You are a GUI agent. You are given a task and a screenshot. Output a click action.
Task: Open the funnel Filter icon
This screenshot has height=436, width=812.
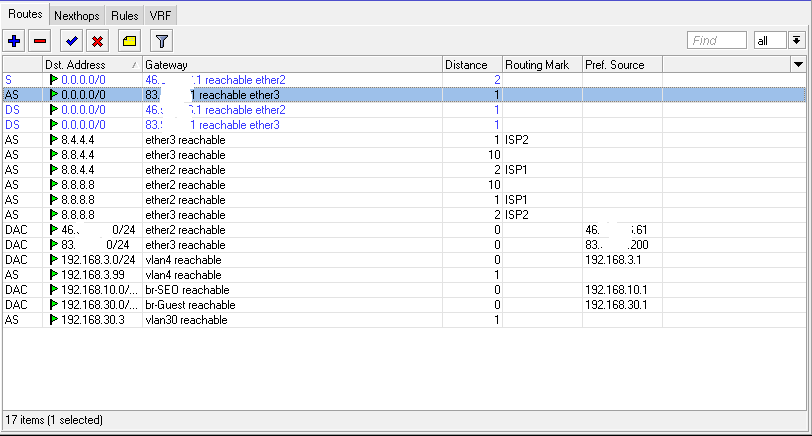(161, 41)
